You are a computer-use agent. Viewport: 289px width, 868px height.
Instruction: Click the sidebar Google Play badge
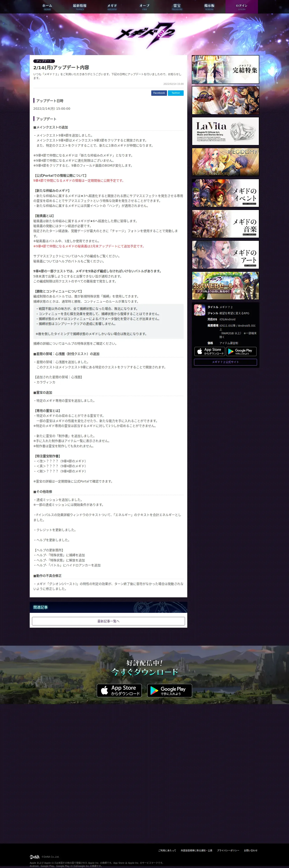coord(241,351)
